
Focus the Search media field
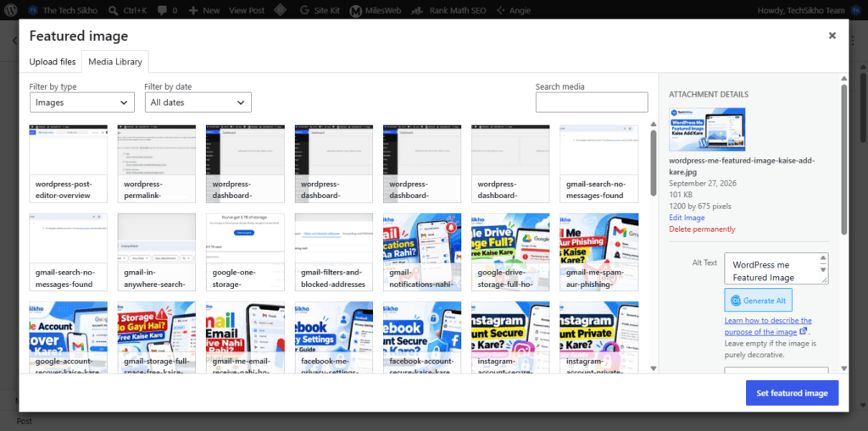(x=592, y=102)
